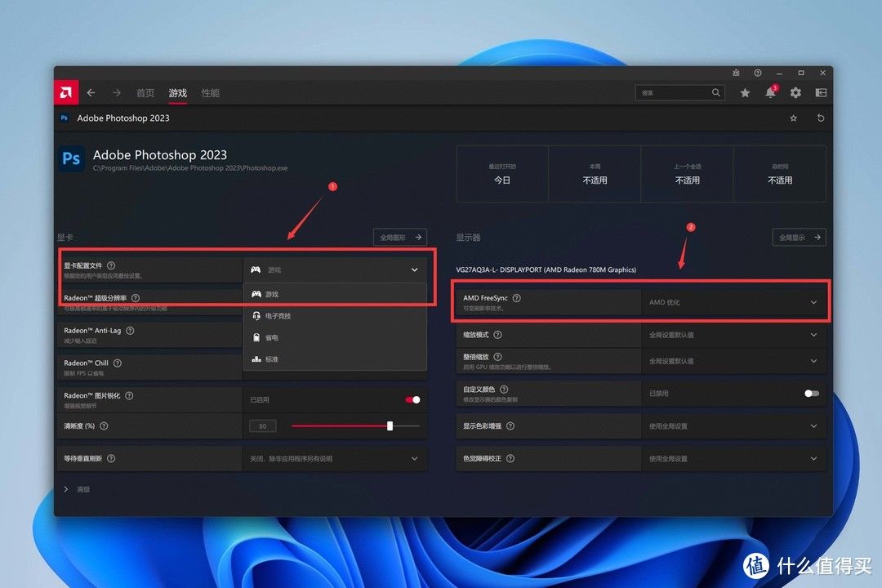The width and height of the screenshot is (882, 588).
Task: Expand the 高级 section
Action: point(77,489)
